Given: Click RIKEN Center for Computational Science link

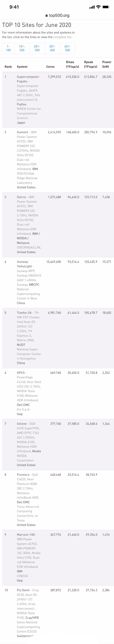Looking at the screenshot, I should click(29, 113).
